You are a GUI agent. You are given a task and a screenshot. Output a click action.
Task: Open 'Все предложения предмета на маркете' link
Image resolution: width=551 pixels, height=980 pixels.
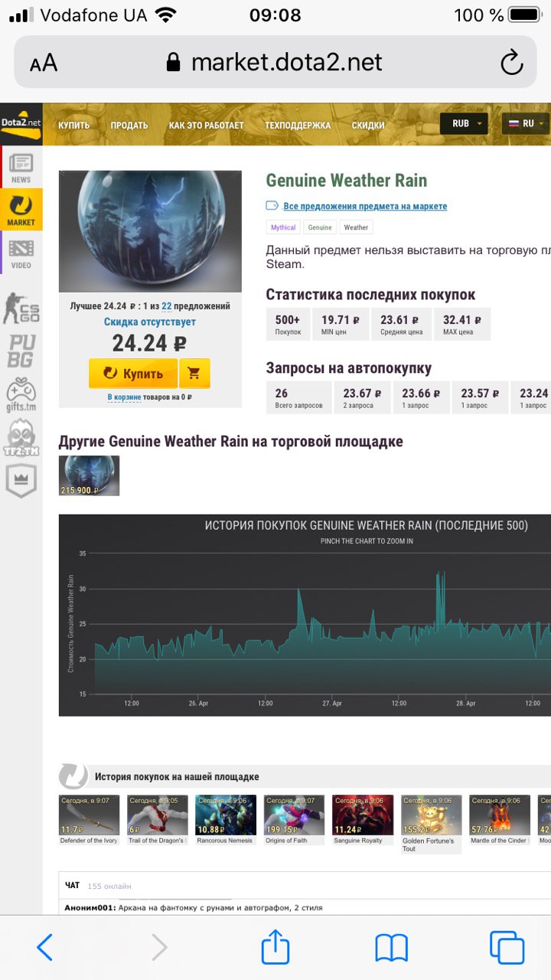[365, 206]
